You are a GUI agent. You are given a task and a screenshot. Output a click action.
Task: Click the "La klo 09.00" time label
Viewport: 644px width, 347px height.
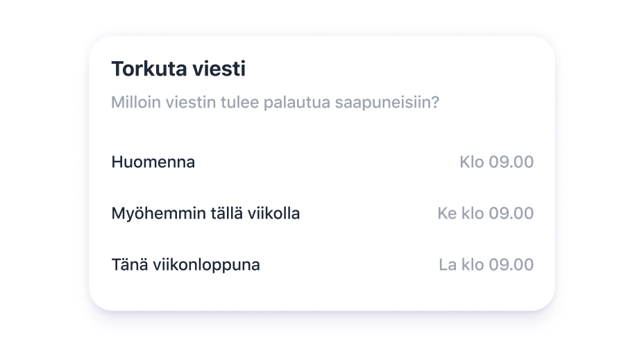486,265
